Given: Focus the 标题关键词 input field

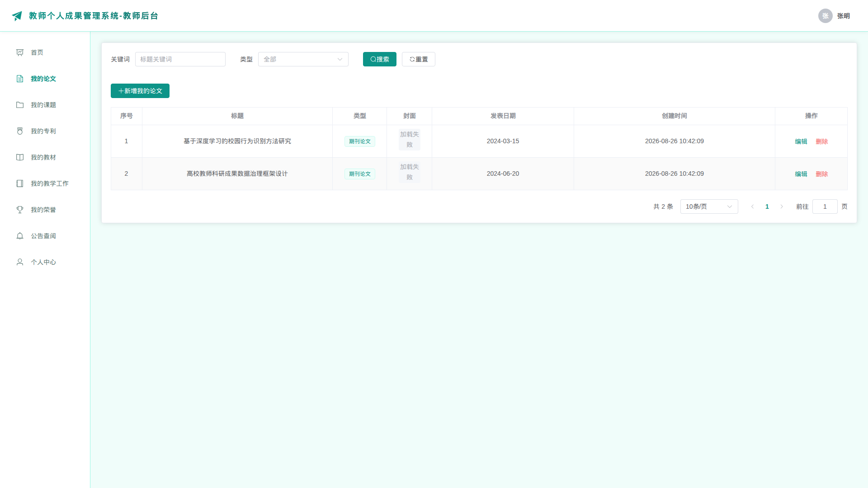Looking at the screenshot, I should 180,59.
